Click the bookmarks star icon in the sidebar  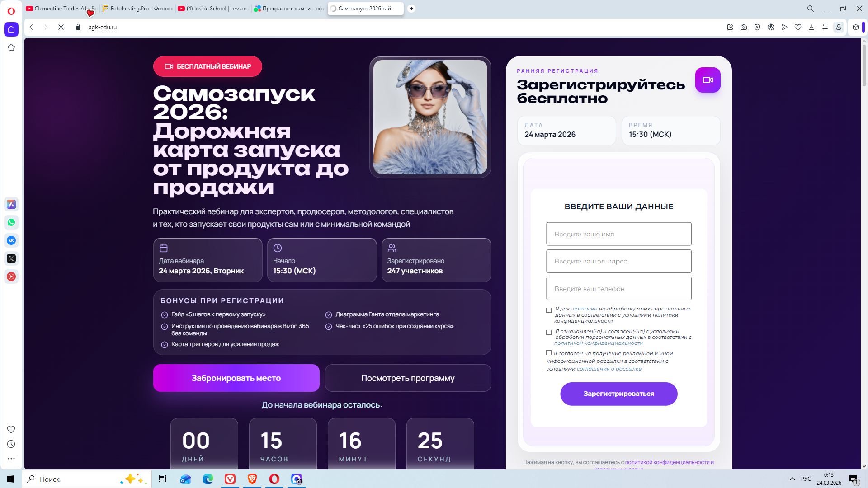[x=11, y=47]
